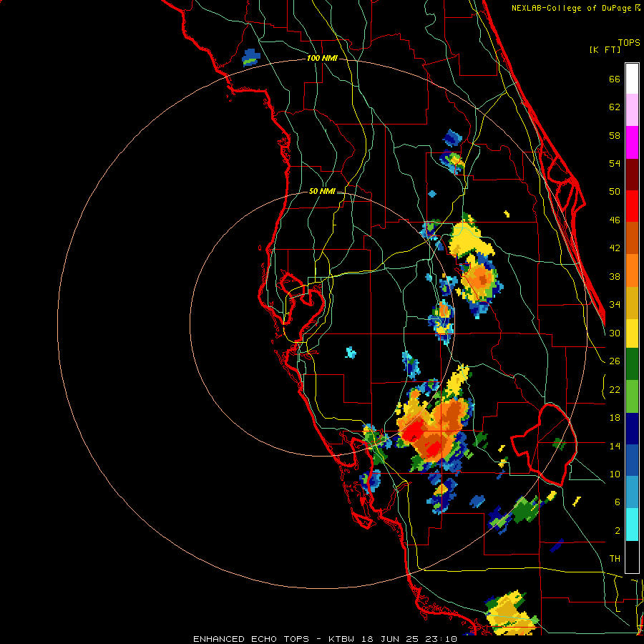Click the legend value "6"
Image resolution: width=644 pixels, height=644 pixels.
618,502
